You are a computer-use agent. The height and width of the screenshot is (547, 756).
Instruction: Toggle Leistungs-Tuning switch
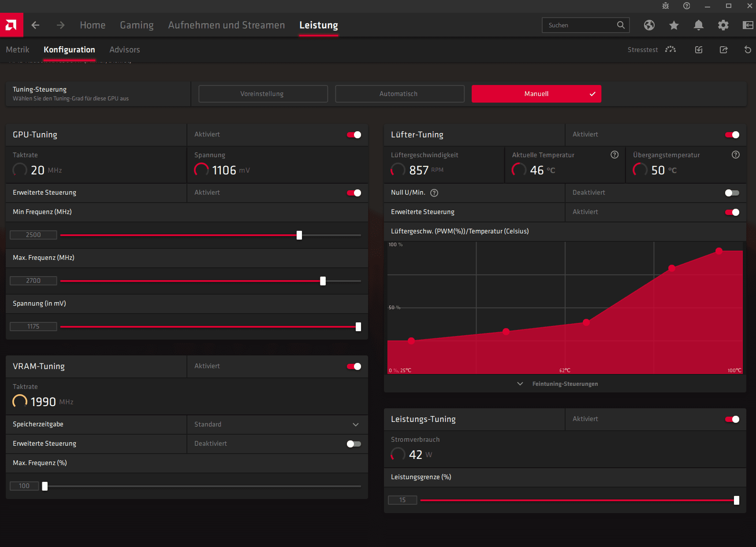pos(732,419)
